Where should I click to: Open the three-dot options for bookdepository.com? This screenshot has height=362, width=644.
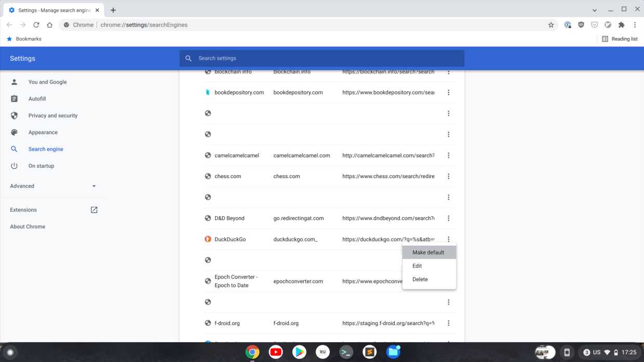[448, 92]
